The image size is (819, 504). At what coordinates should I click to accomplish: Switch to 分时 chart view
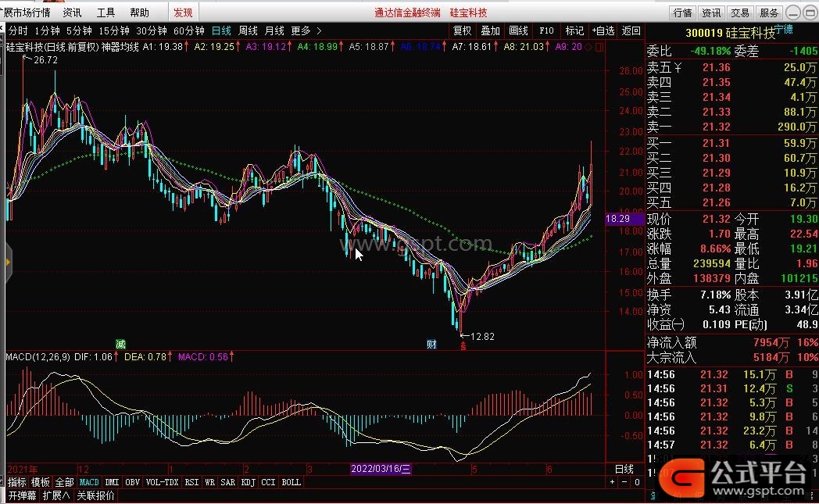(x=18, y=30)
